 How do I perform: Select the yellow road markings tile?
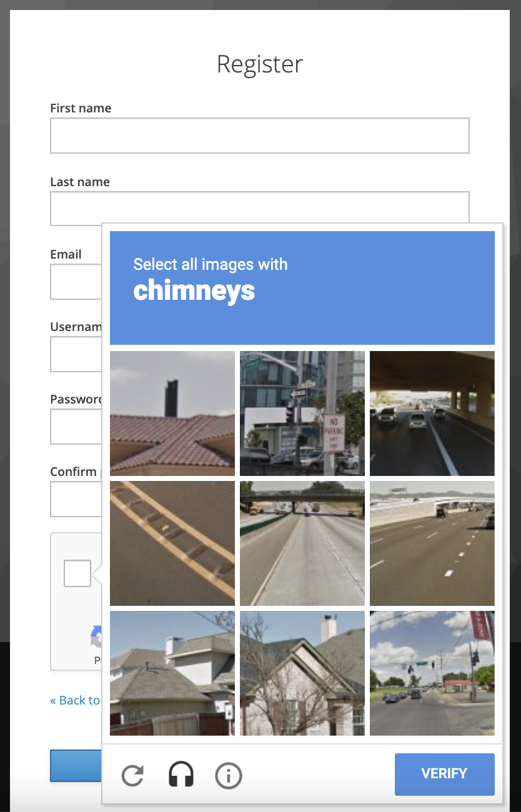[x=172, y=543]
